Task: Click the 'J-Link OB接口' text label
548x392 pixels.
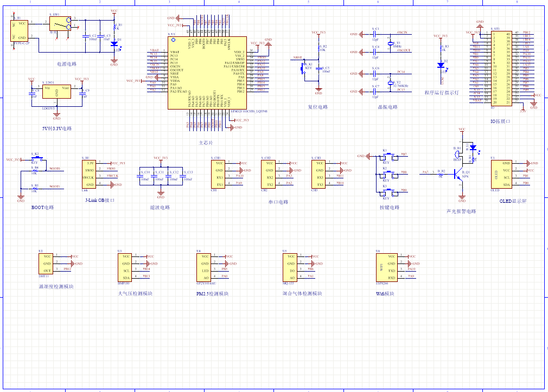Action: (x=100, y=200)
